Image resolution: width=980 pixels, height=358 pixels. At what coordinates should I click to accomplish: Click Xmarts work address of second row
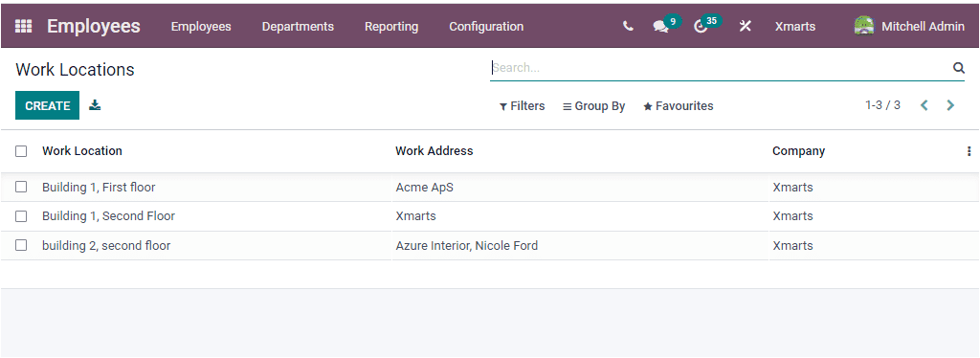point(415,216)
